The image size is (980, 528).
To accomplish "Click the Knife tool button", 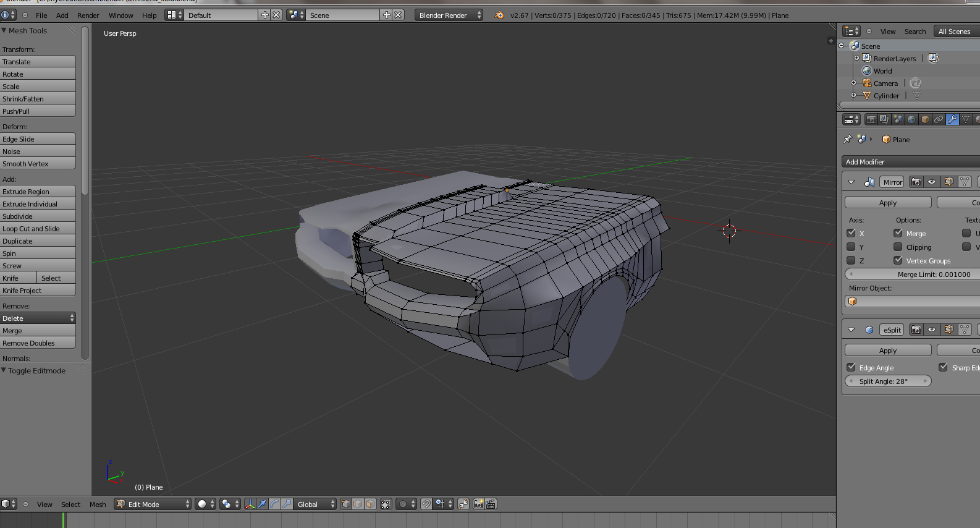I will [x=18, y=278].
